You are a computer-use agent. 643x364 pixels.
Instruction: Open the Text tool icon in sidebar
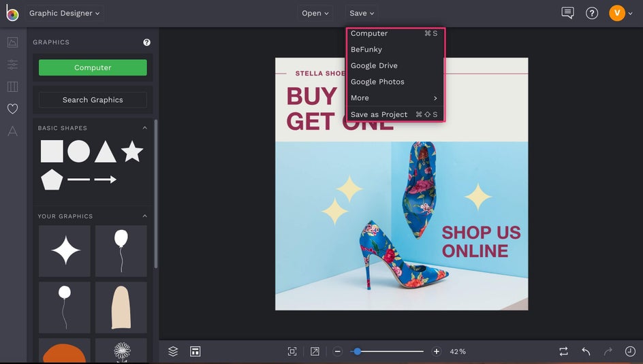12,131
